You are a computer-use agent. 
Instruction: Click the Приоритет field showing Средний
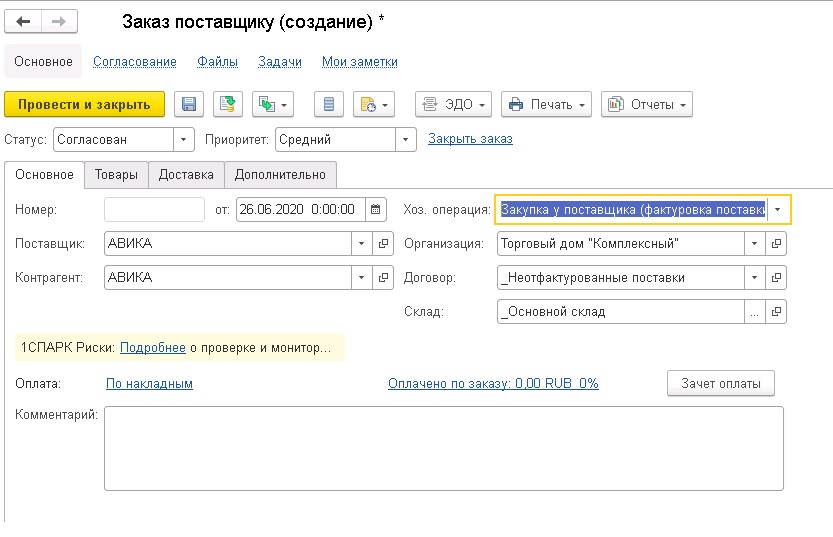click(335, 140)
